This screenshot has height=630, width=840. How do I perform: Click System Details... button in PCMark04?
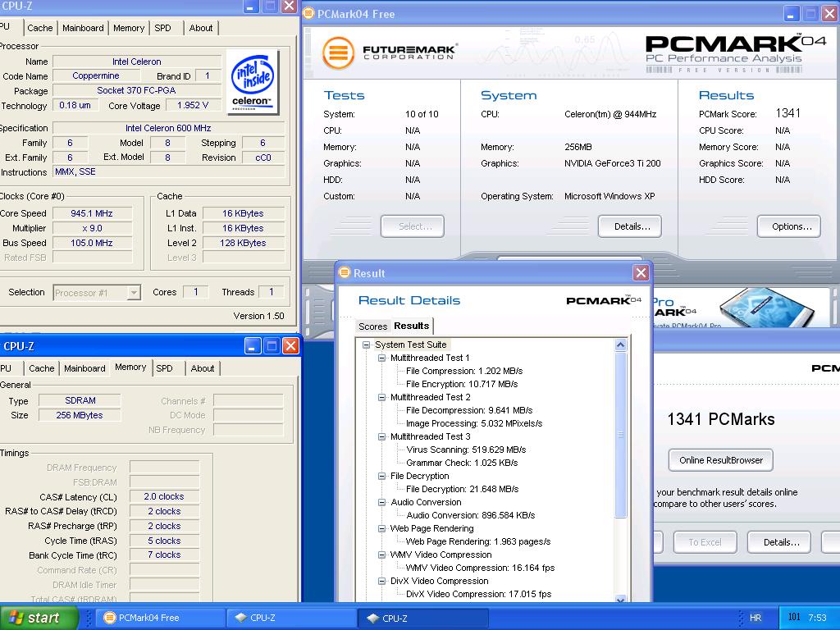coord(629,226)
